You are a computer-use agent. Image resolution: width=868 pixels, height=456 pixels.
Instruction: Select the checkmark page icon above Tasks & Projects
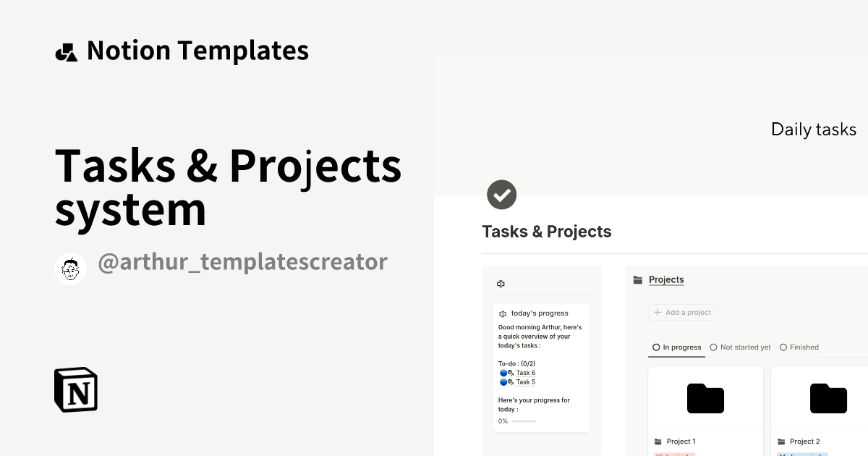click(502, 194)
